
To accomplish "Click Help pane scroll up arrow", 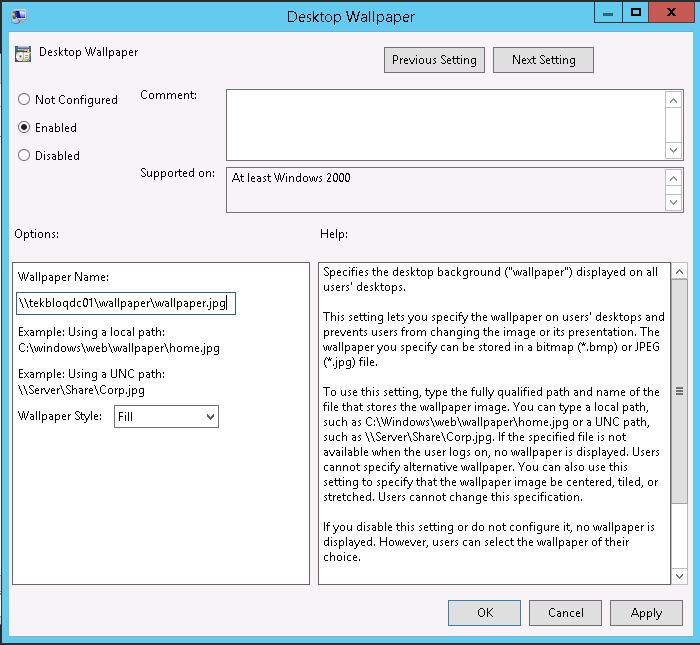I will tap(679, 271).
